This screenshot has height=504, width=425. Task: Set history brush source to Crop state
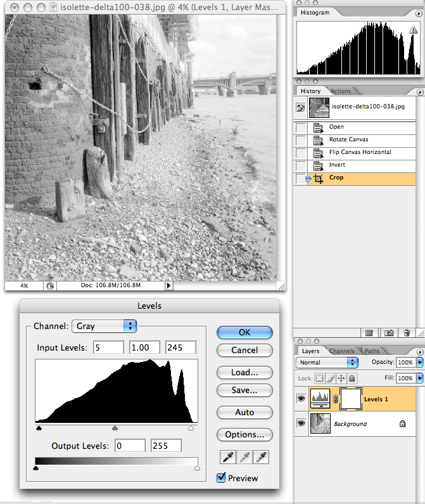tap(301, 178)
